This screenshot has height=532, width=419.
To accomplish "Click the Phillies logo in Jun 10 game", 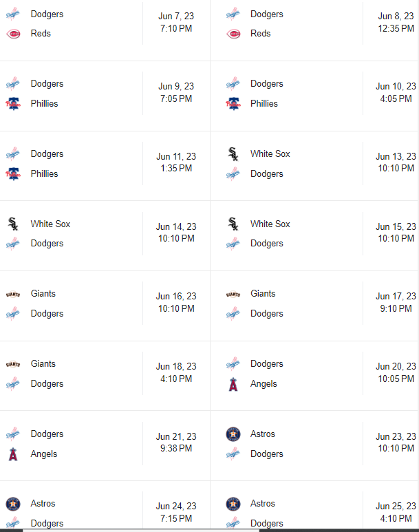I will tap(233, 104).
